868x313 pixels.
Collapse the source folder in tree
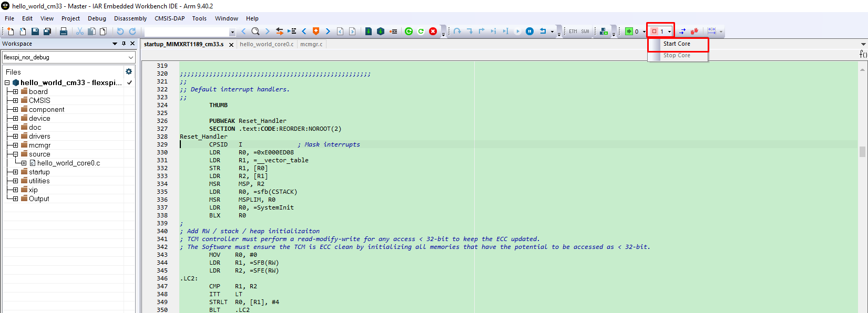pyautogui.click(x=15, y=154)
